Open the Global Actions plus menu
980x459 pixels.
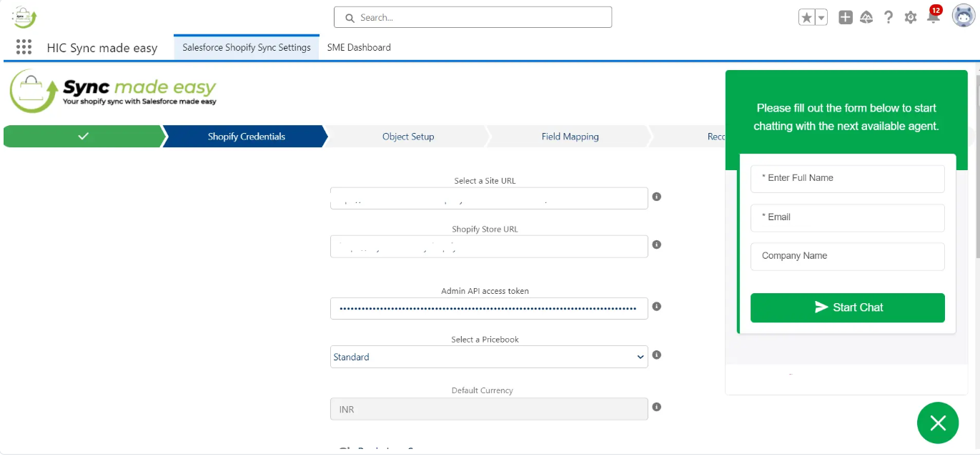point(846,18)
